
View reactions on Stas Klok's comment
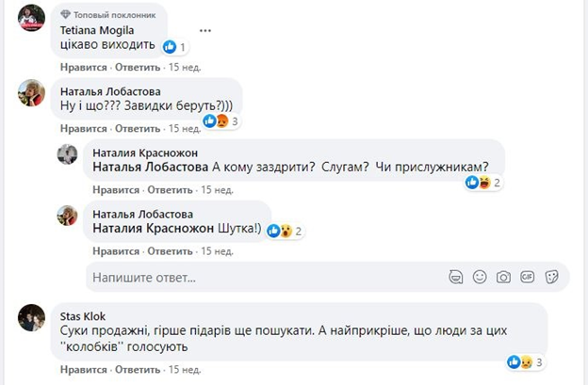[521, 361]
